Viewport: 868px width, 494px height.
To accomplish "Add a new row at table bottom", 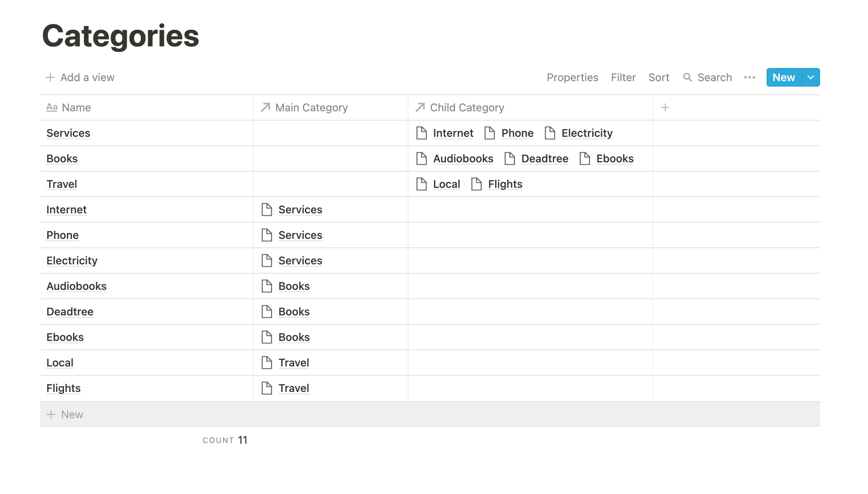I will click(x=430, y=414).
